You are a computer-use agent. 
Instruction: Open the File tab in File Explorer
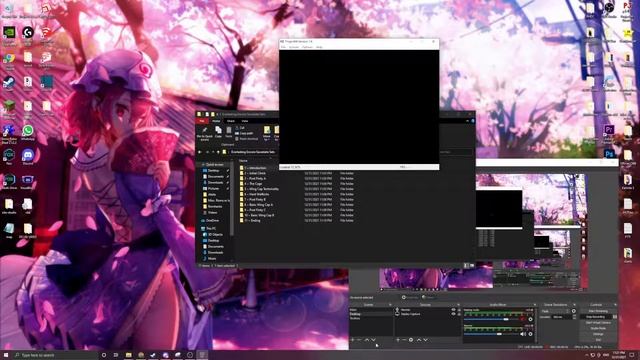[202, 121]
